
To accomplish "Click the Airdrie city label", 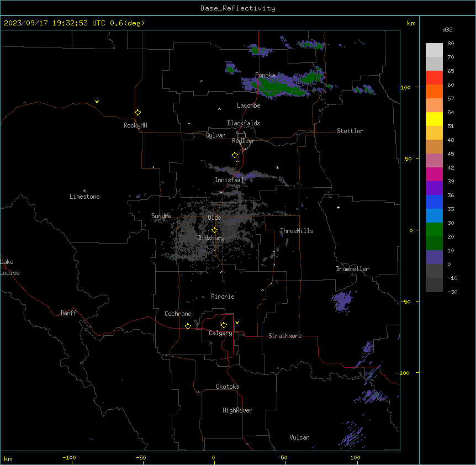I will [223, 297].
